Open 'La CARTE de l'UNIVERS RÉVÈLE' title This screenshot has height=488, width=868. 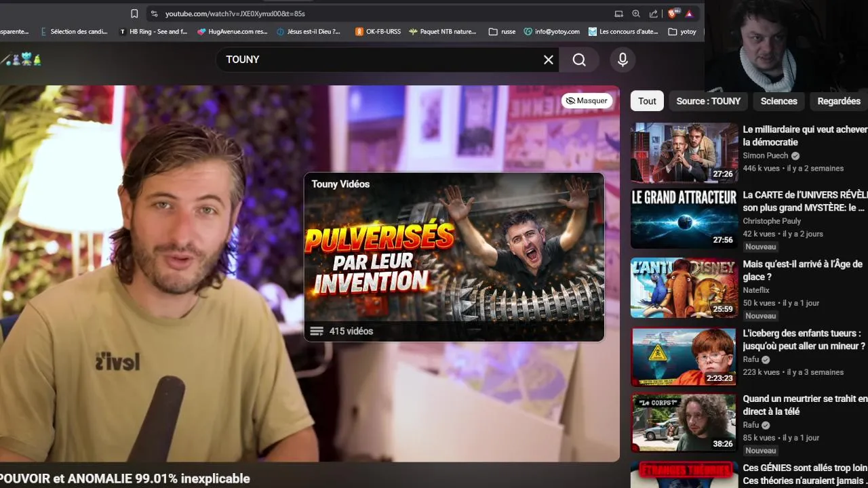coord(805,201)
